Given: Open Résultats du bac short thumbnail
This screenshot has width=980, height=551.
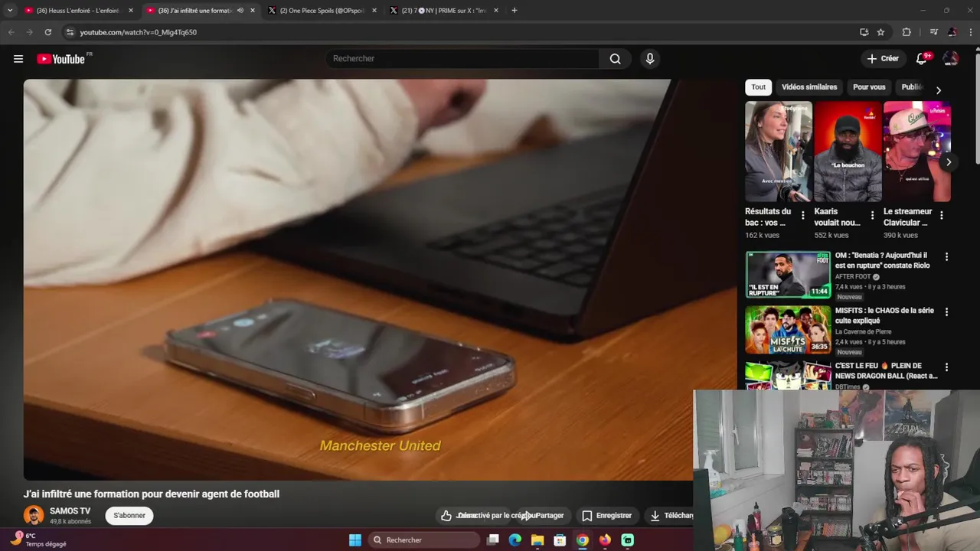Looking at the screenshot, I should (x=779, y=152).
